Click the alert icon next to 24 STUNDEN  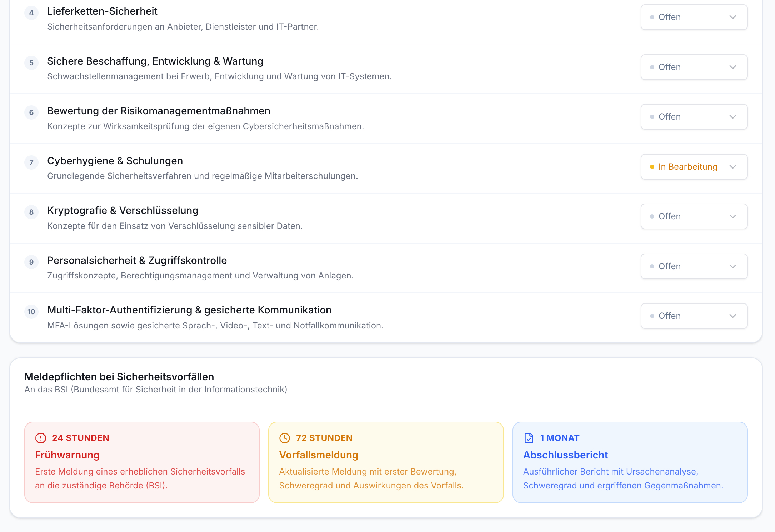(x=41, y=438)
